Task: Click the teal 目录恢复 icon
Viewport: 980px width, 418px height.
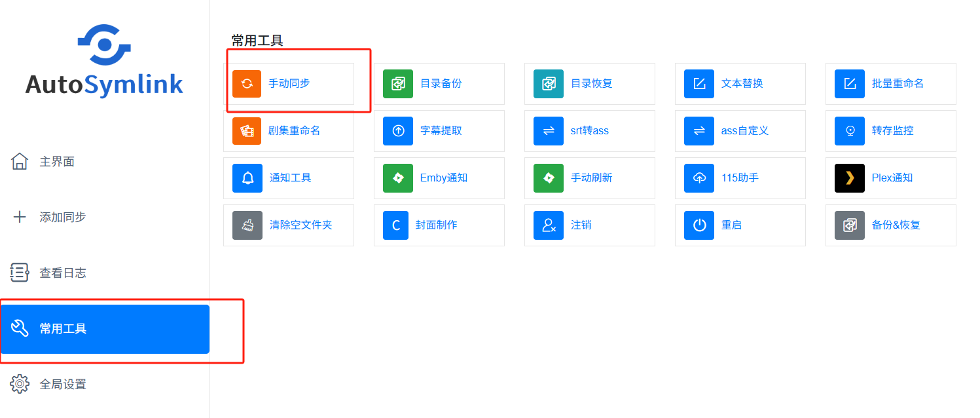Action: click(549, 84)
